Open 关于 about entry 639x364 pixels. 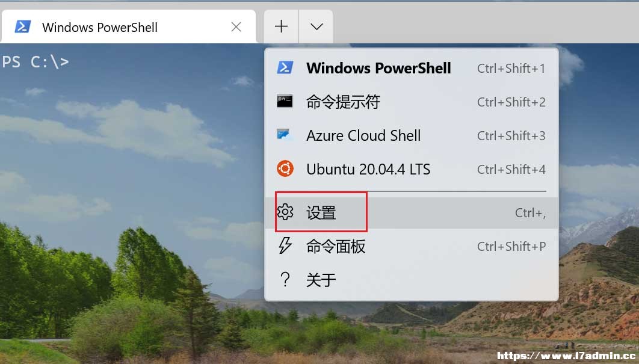(x=412, y=280)
